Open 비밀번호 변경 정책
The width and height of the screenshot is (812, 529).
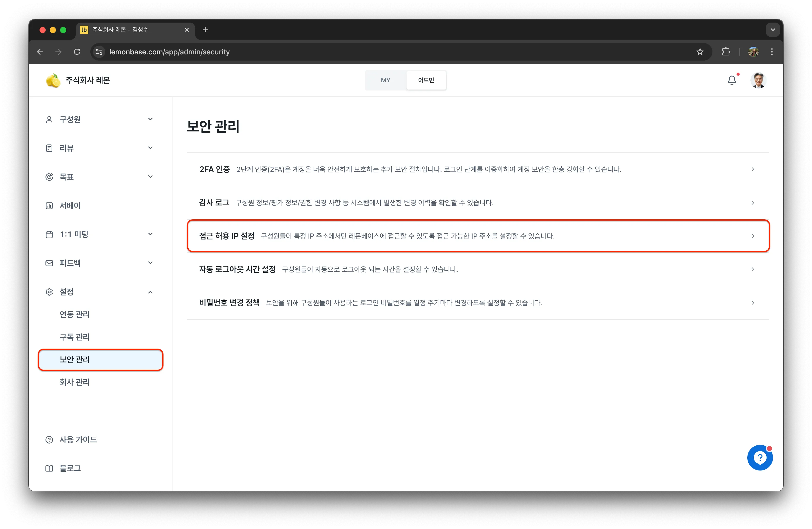pyautogui.click(x=478, y=303)
